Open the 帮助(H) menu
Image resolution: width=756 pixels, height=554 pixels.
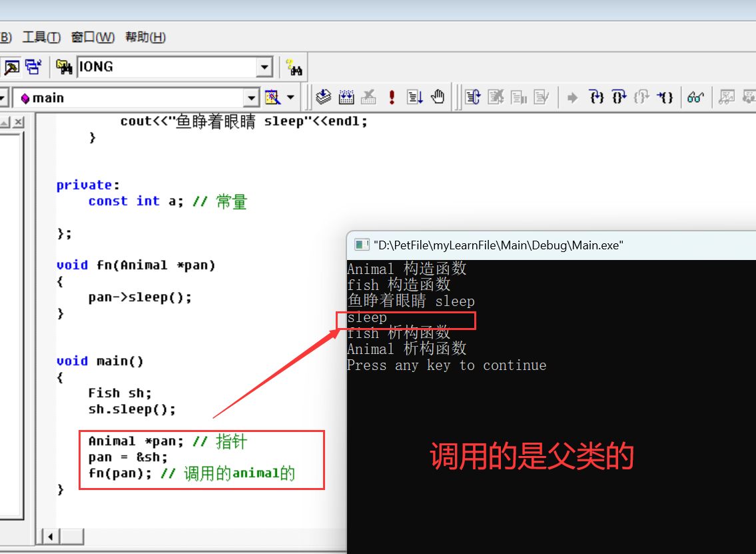146,37
